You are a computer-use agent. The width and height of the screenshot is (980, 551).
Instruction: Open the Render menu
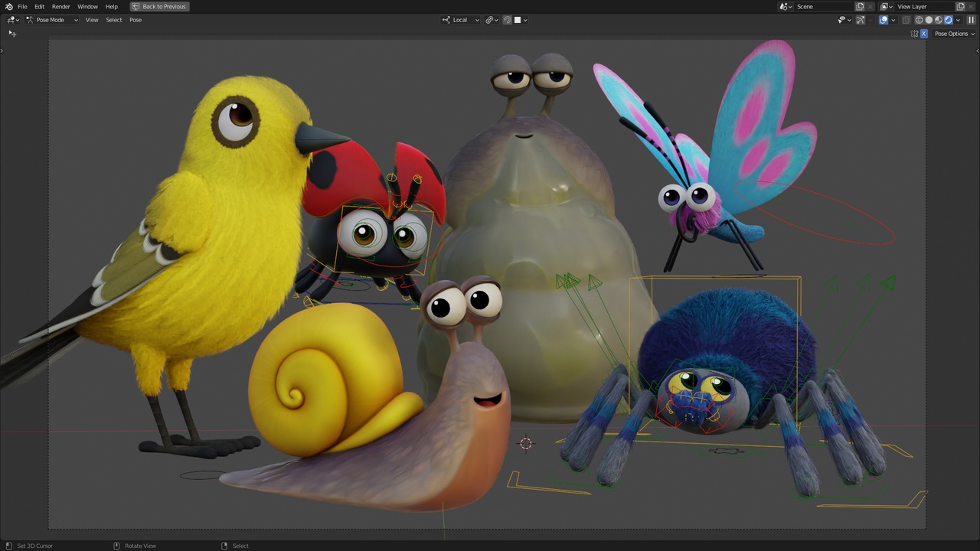60,6
